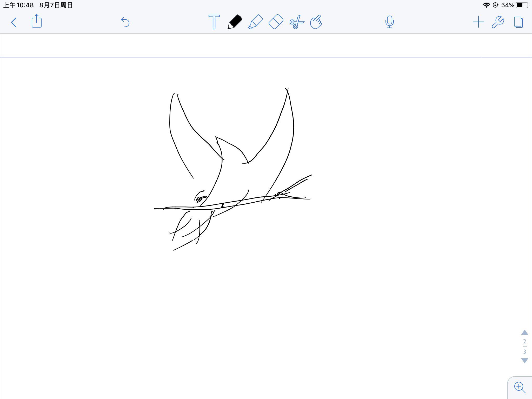Click the note title area
The height and width of the screenshot is (399, 532).
[x=266, y=45]
